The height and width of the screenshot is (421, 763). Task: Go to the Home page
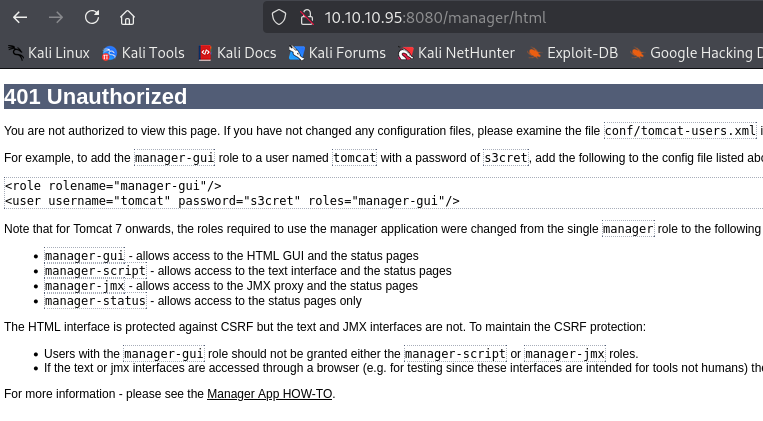pos(127,17)
